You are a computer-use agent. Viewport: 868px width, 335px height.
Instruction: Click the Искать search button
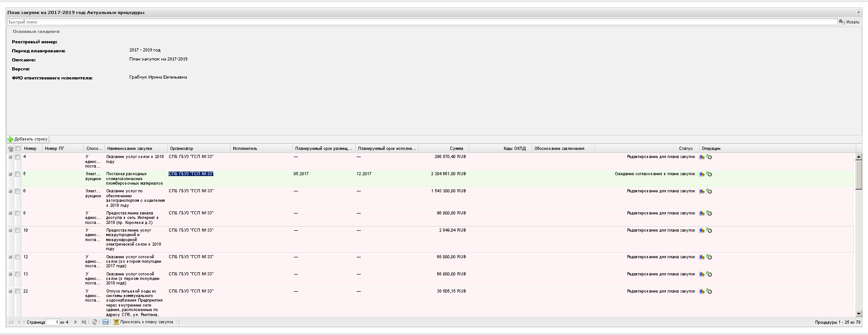849,22
